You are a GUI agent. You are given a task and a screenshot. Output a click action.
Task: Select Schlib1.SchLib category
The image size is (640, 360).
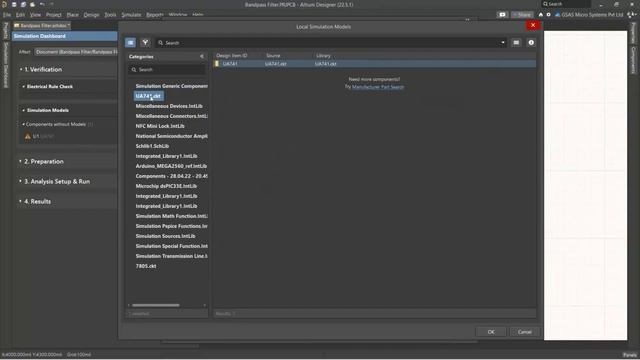[x=152, y=146]
